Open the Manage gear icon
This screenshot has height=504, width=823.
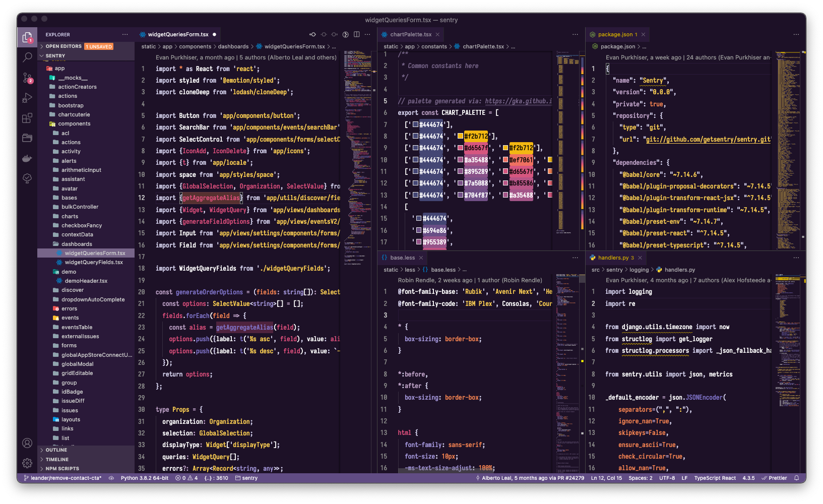27,463
